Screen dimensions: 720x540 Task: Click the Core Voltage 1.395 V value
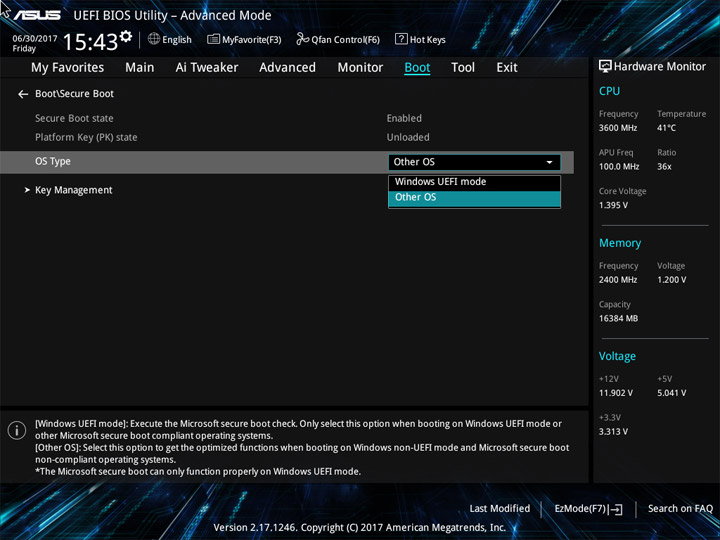coord(613,205)
